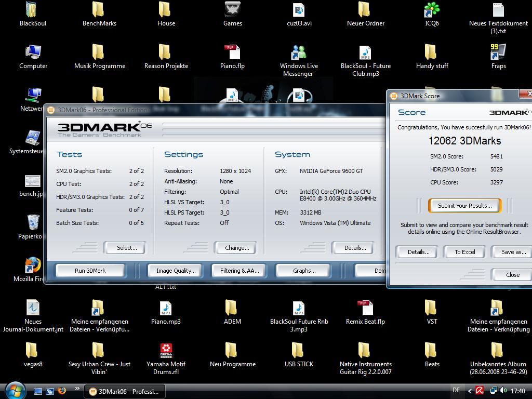Launch the ICQ6 shortcut
The width and height of the screenshot is (532, 399).
point(432,14)
